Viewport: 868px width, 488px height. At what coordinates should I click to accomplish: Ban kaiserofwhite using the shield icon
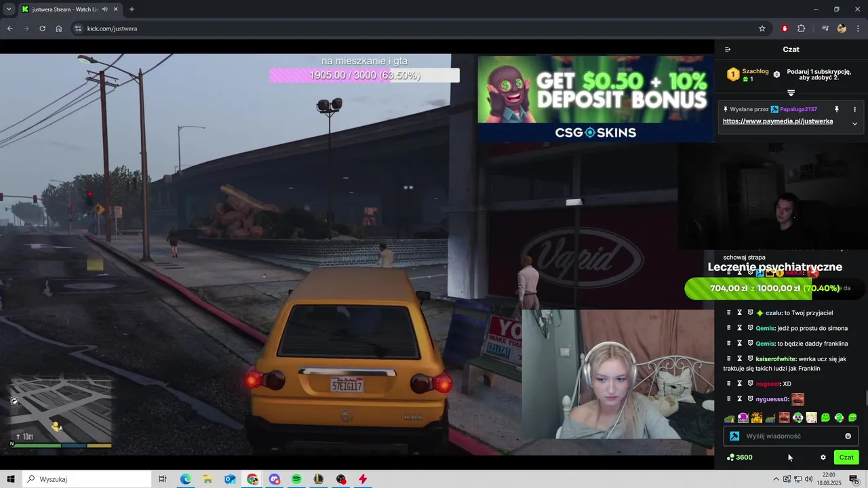click(x=751, y=359)
